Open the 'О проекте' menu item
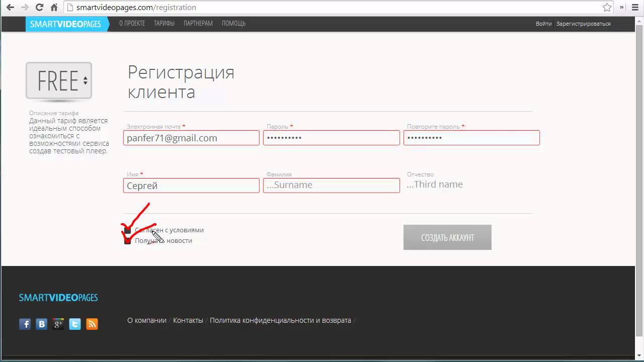Screen dimensions: 644x362 (x=132, y=24)
